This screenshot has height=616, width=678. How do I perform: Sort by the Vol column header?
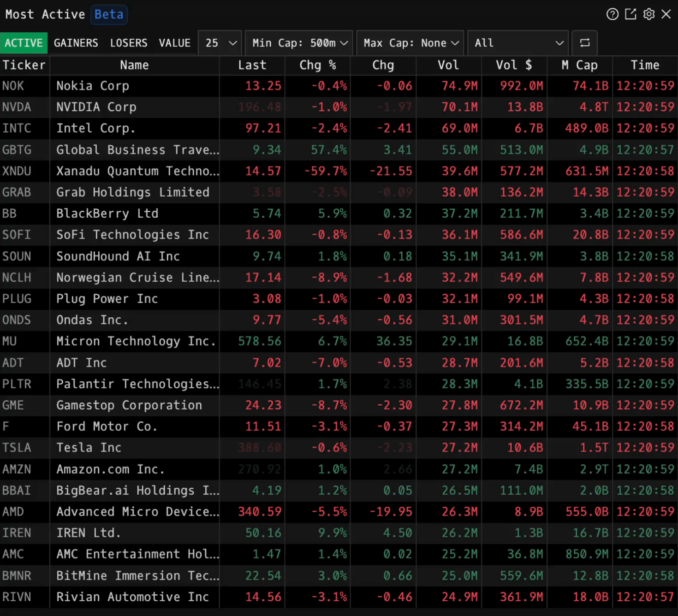tap(448, 65)
